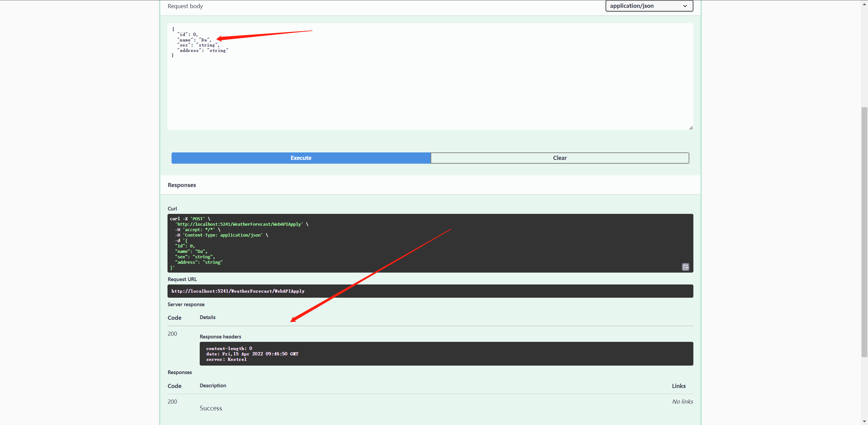Click the "address" line in request body
868x425 pixels.
pyautogui.click(x=203, y=51)
